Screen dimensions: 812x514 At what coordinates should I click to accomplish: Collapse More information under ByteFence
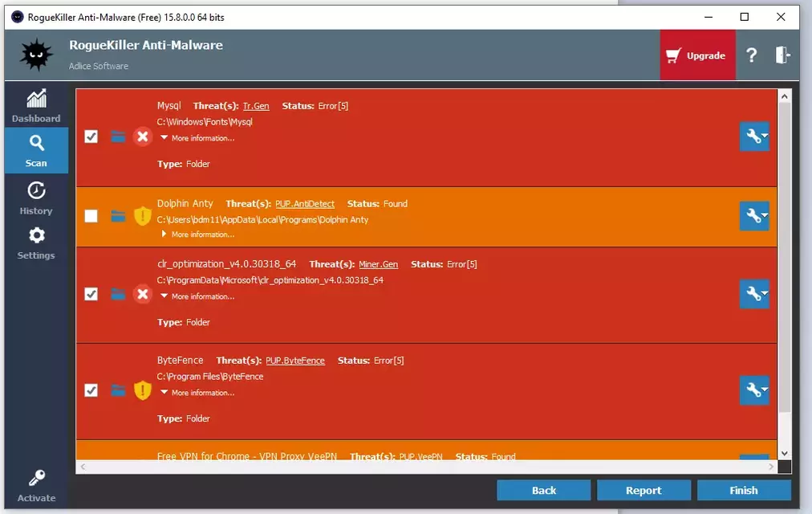coord(197,393)
